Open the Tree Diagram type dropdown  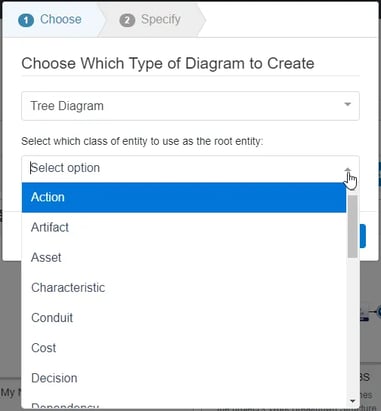click(190, 106)
